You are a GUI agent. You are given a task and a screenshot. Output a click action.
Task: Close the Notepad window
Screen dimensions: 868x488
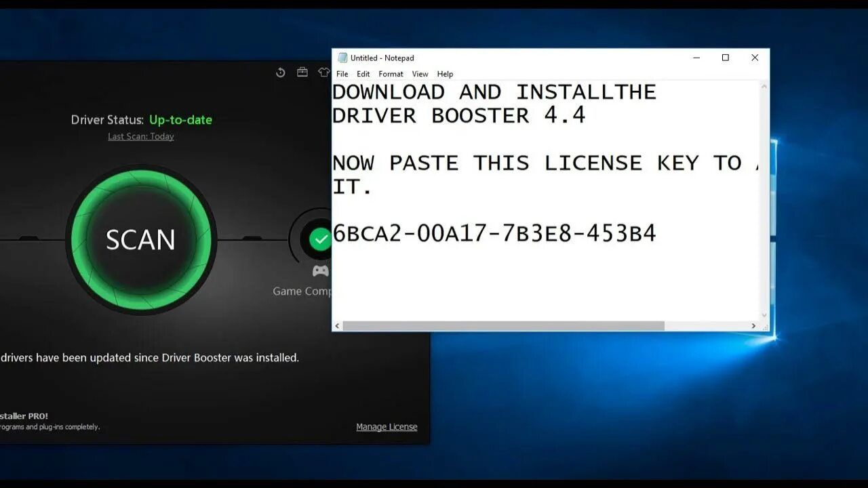pos(755,58)
